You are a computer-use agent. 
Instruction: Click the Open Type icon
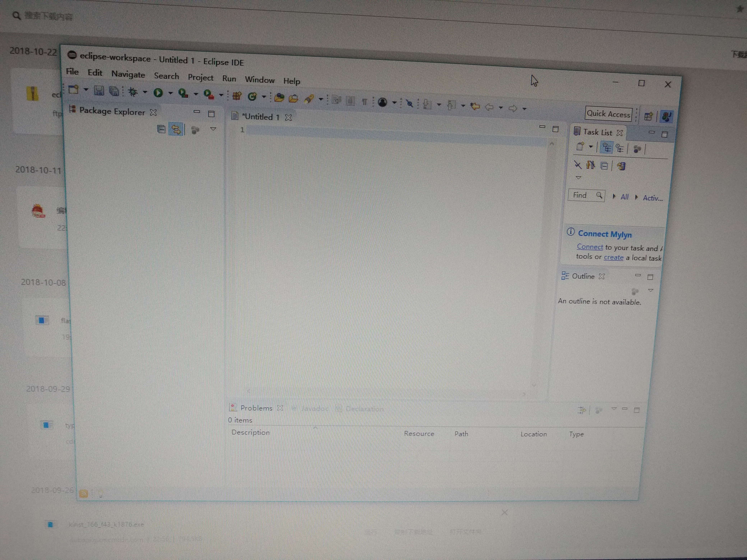279,98
